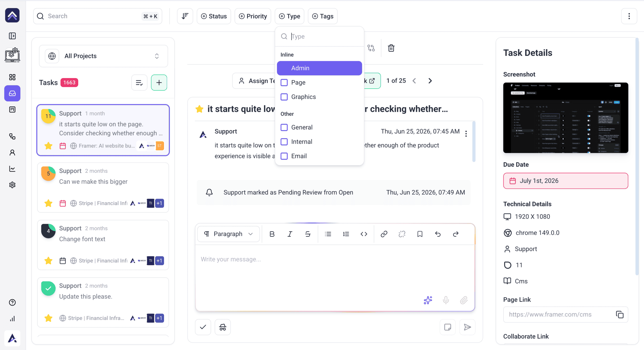Go to the previous task with left chevron
Screen dimensions: 644x350
click(414, 81)
